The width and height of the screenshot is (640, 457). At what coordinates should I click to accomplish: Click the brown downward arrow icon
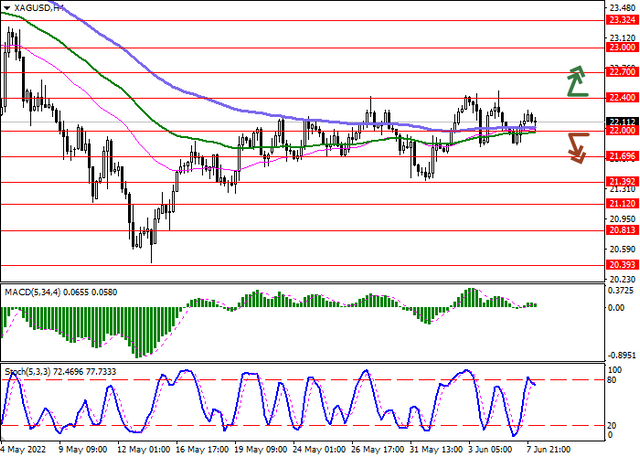(577, 149)
